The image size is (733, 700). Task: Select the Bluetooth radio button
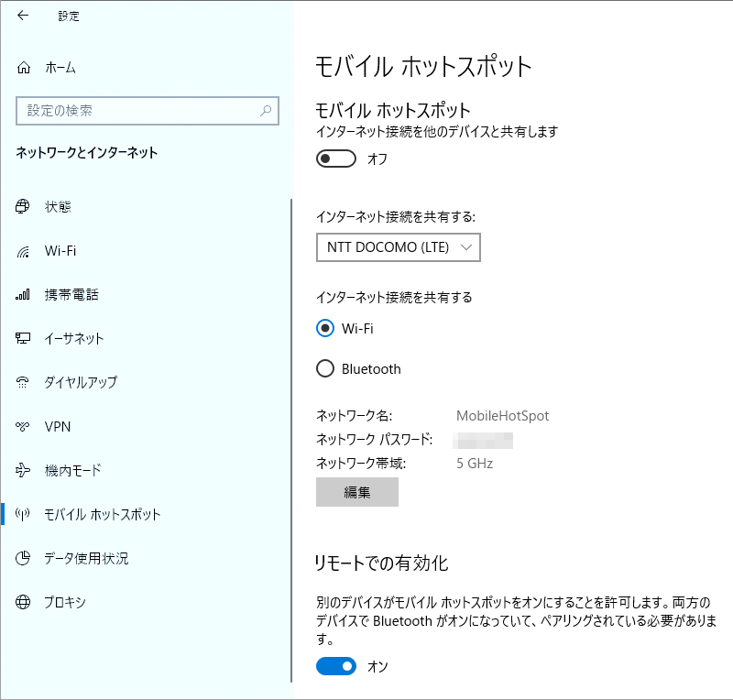coord(325,369)
